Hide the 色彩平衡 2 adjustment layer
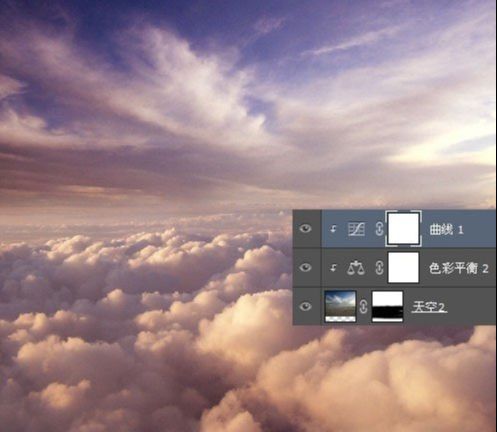This screenshot has width=497, height=432. pyautogui.click(x=305, y=268)
